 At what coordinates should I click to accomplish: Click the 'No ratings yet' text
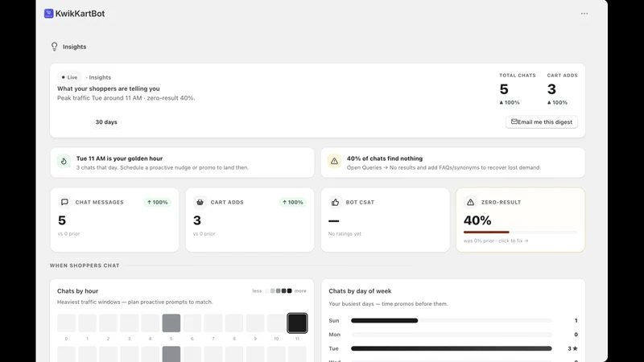coord(345,234)
